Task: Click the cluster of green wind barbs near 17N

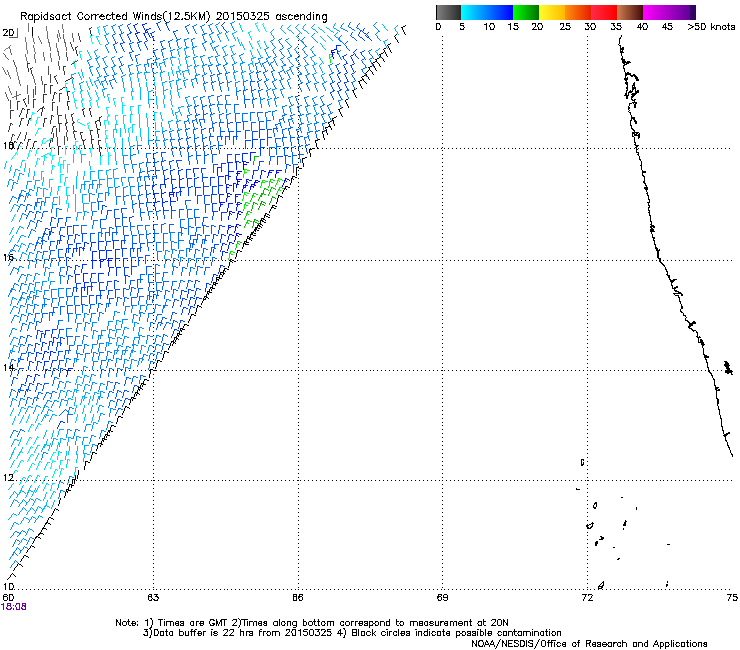Action: [261, 198]
